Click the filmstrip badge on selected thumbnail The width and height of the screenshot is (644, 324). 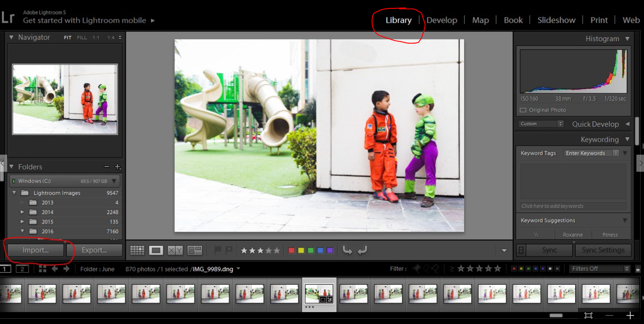[326, 299]
